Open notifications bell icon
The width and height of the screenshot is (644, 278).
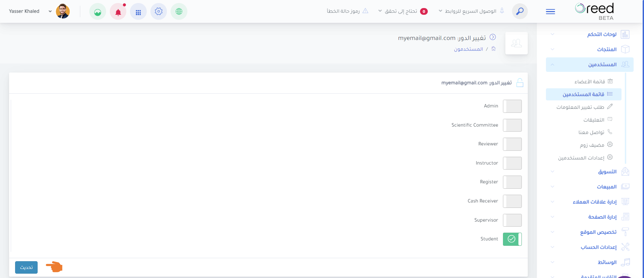[x=118, y=11]
